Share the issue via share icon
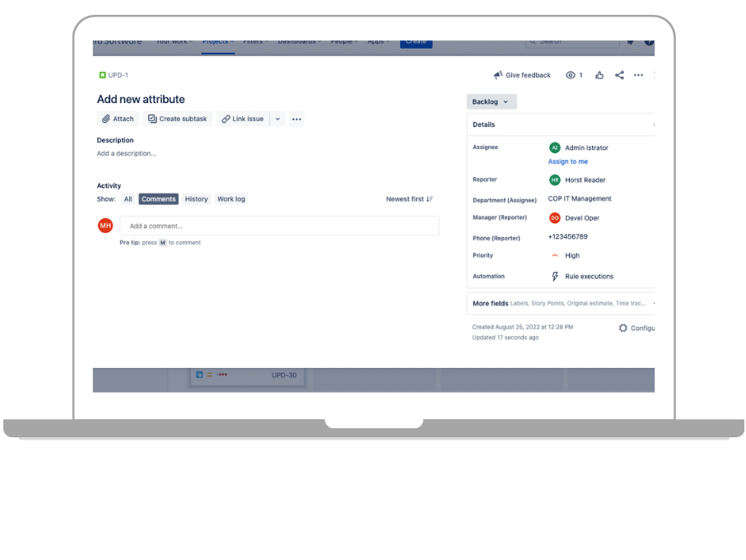Image resolution: width=746 pixels, height=560 pixels. 619,75
